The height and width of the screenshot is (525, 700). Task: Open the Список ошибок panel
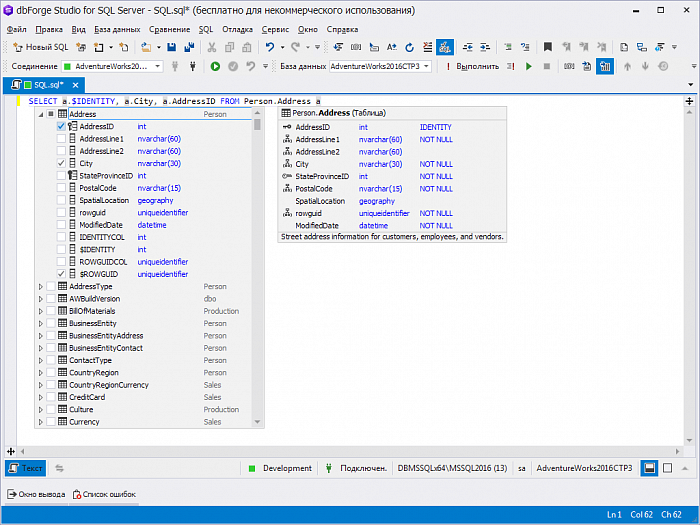pos(104,494)
